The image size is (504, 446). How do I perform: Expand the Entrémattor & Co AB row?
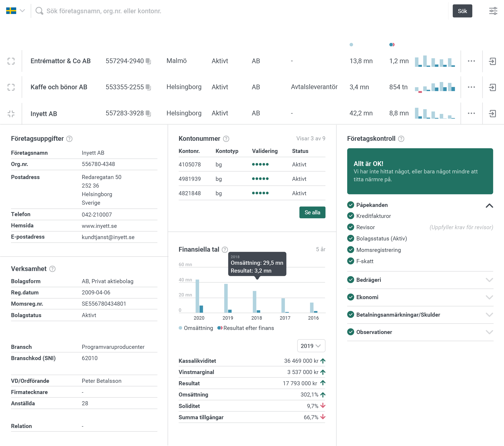[11, 61]
